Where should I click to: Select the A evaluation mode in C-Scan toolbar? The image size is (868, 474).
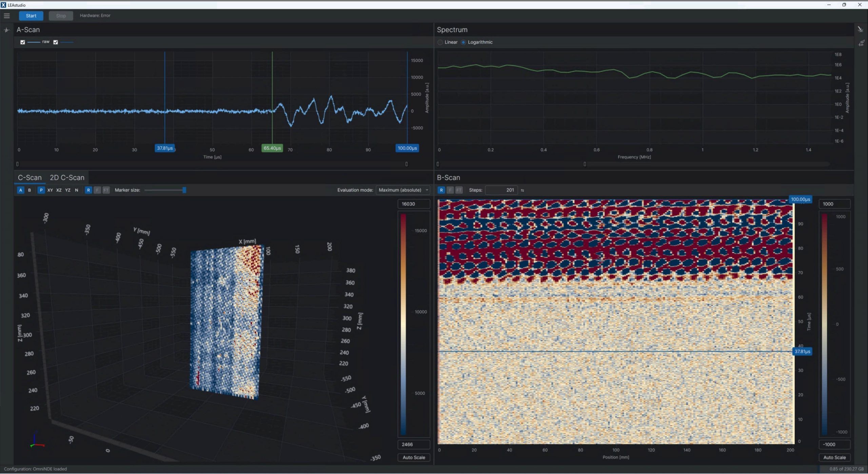point(20,190)
